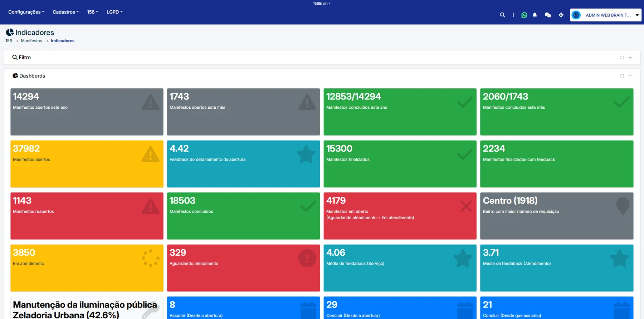Screen dimensions: 644x319
Task: Click map pin icon on Centro (1918) card
Action: (623, 206)
